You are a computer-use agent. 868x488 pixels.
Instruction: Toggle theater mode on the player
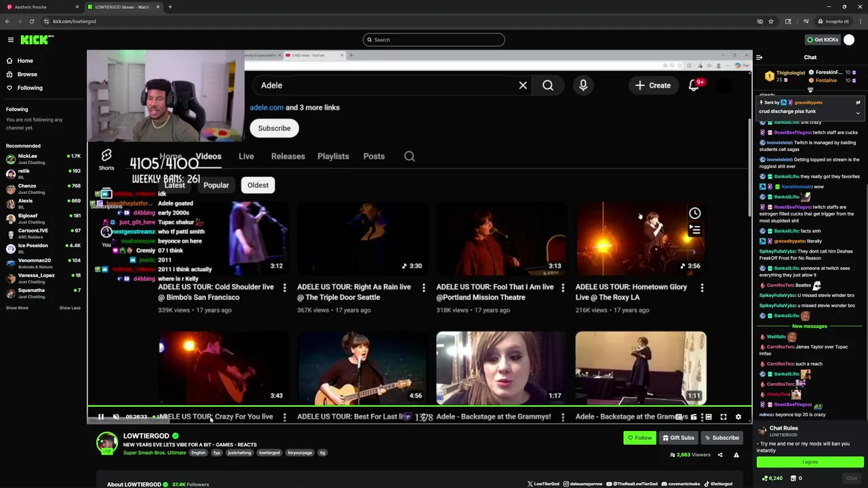(709, 417)
